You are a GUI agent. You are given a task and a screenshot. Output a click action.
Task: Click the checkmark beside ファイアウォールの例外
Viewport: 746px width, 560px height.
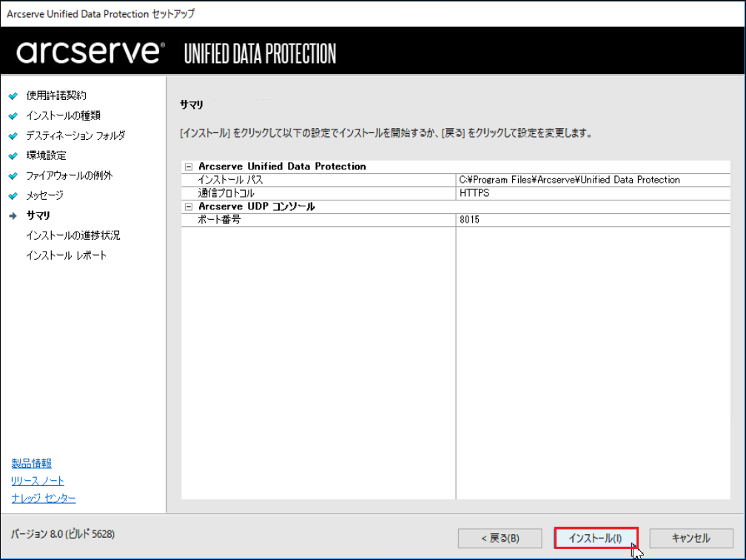(x=13, y=175)
